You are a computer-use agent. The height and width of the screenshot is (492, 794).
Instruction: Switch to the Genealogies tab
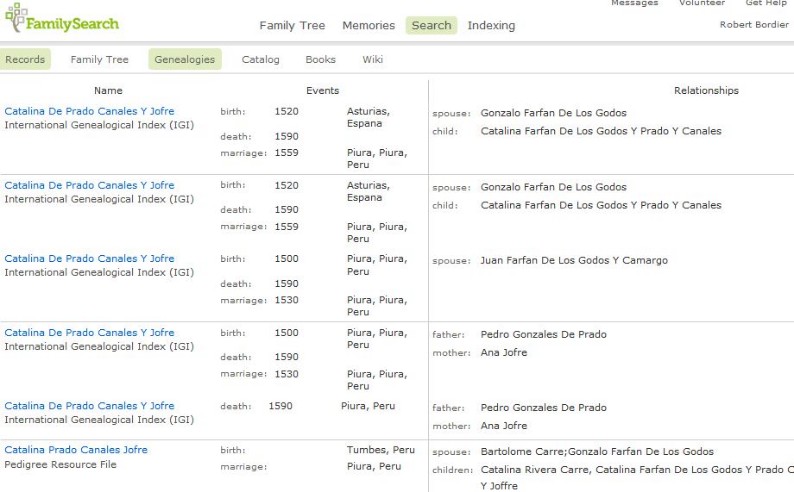click(185, 59)
